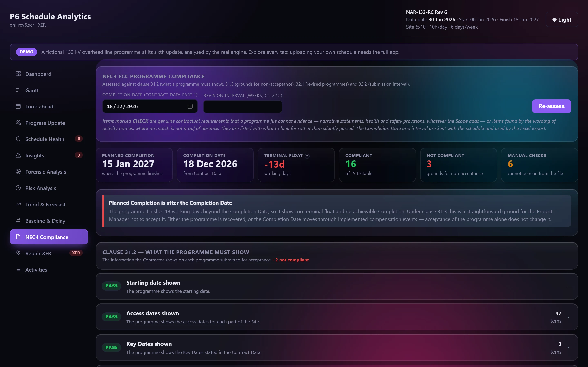Expand the Key Dates shown items

click(x=568, y=348)
